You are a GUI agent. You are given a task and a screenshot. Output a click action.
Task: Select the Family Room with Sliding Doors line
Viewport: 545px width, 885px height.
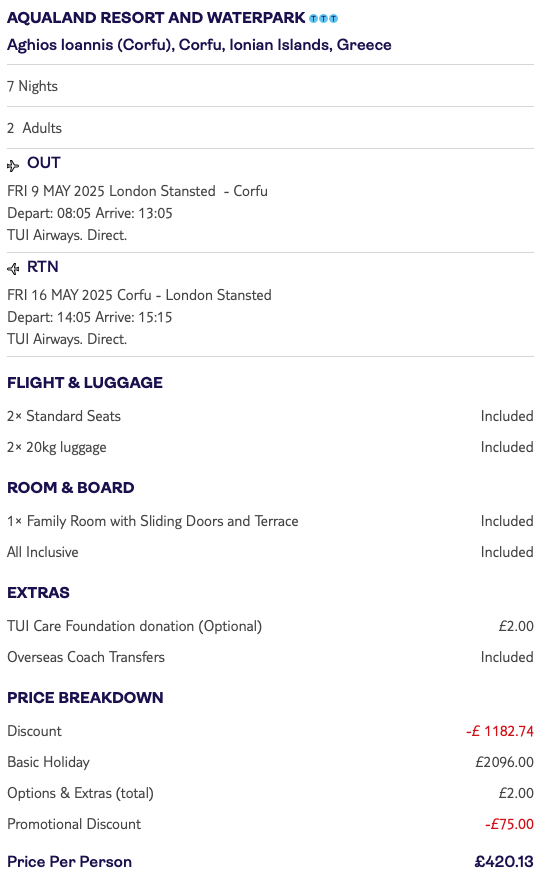click(x=270, y=521)
